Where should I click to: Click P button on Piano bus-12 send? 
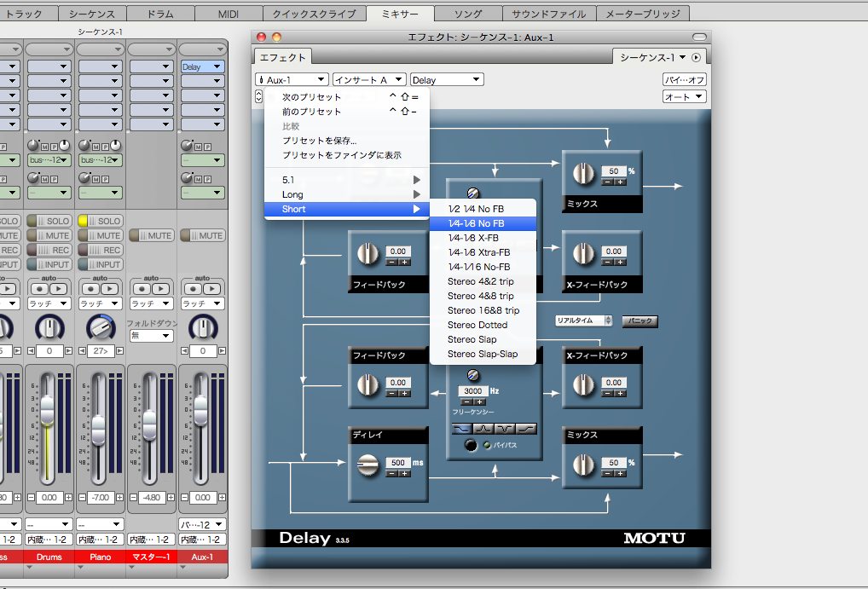[x=105, y=147]
